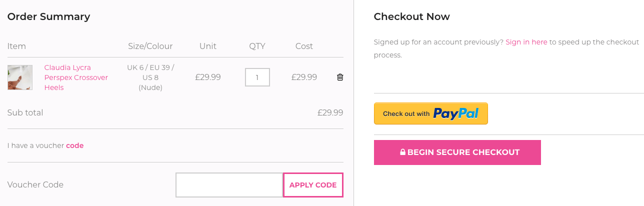Choose 'Check out with' PayPal button text

(406, 114)
